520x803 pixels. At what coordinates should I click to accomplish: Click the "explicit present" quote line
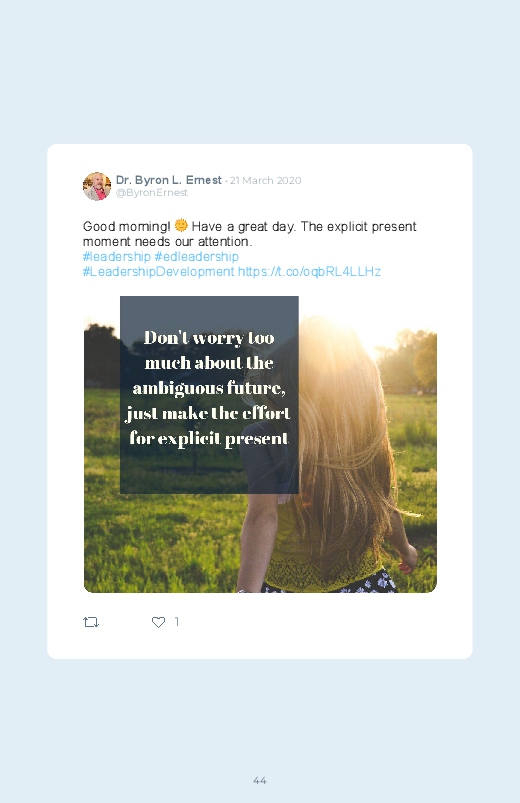click(x=209, y=438)
